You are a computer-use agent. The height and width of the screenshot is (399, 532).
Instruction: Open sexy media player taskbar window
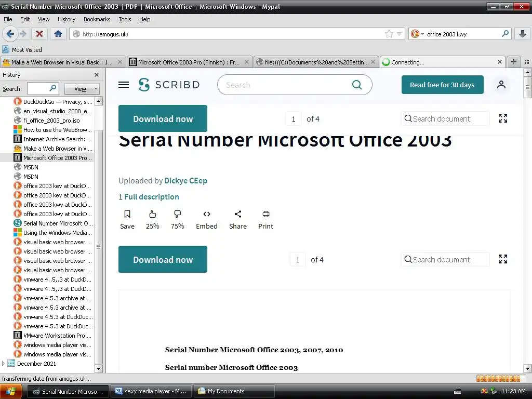[151, 391]
